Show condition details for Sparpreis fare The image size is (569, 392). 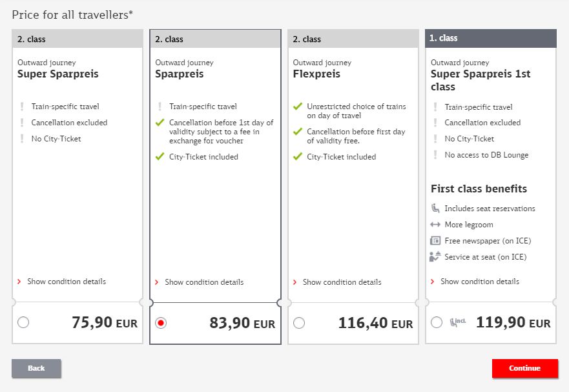click(203, 282)
